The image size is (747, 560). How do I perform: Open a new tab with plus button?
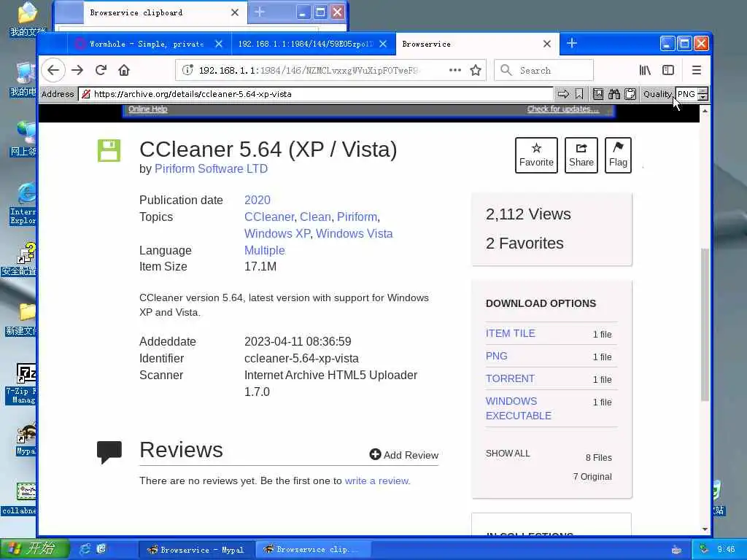click(x=572, y=43)
